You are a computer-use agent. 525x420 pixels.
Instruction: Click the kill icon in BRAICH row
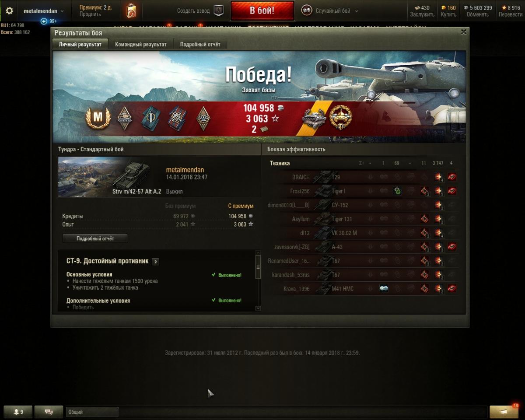[x=452, y=177]
